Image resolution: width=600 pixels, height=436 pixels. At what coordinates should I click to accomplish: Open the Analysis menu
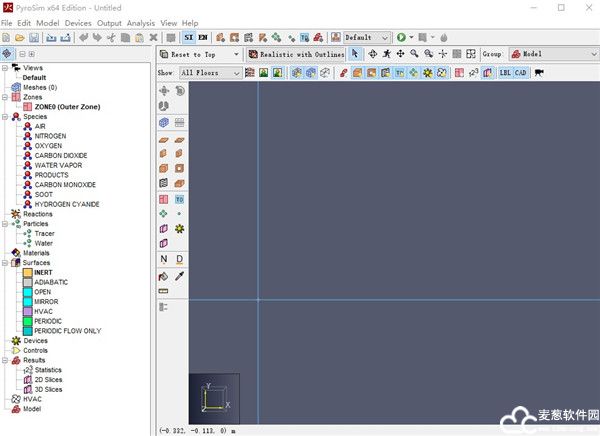coord(141,22)
